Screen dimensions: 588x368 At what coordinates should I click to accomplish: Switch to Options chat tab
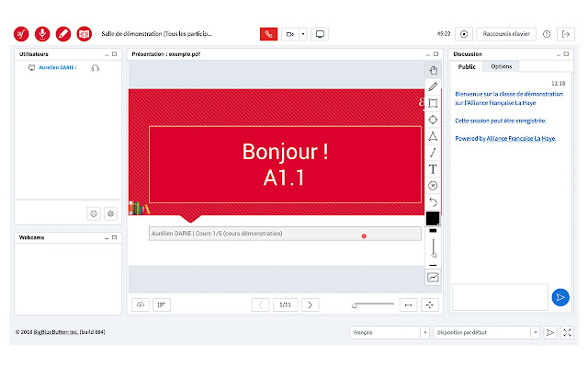[502, 66]
